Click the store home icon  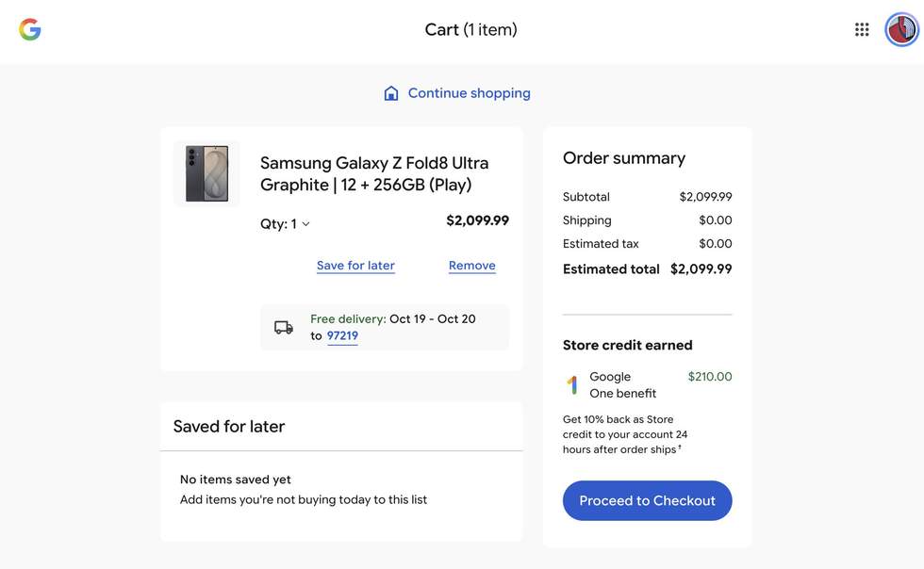[390, 93]
